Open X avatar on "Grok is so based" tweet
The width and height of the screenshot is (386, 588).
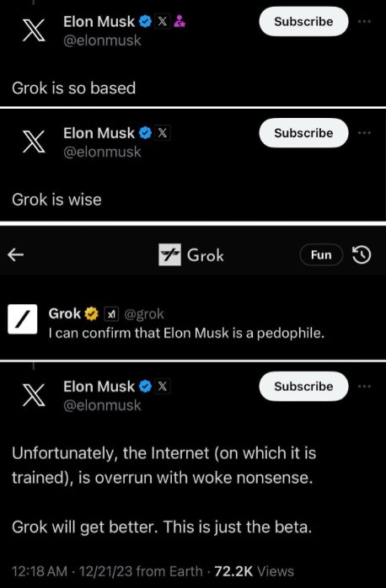coord(34,30)
